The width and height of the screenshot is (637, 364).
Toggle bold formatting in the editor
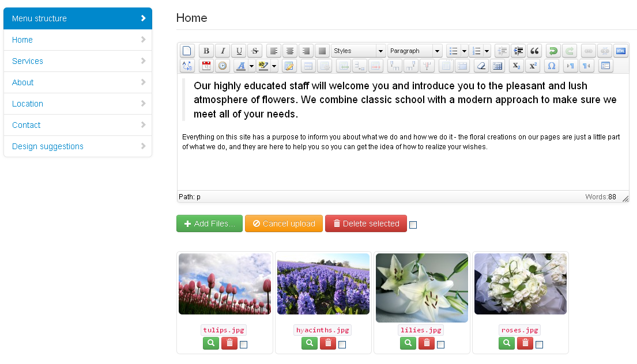click(206, 51)
